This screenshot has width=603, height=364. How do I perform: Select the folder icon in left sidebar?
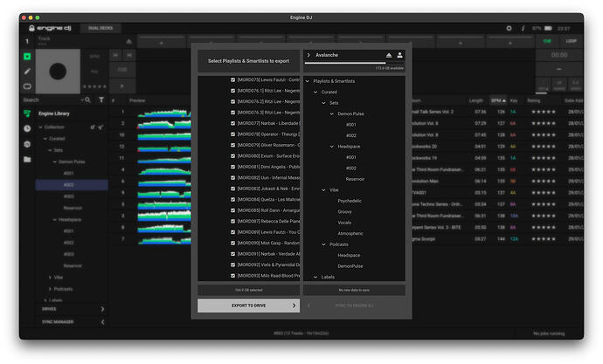(27, 158)
